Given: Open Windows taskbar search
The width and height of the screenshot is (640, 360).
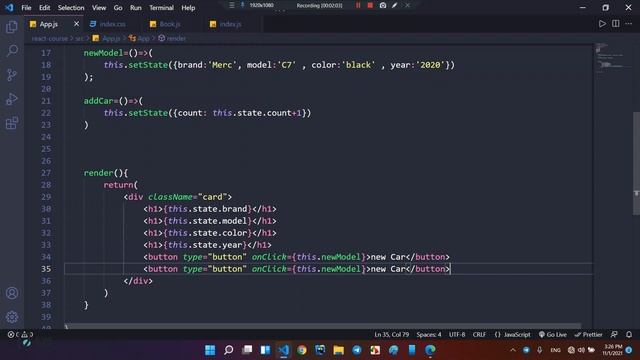Looking at the screenshot, I should click(229, 350).
